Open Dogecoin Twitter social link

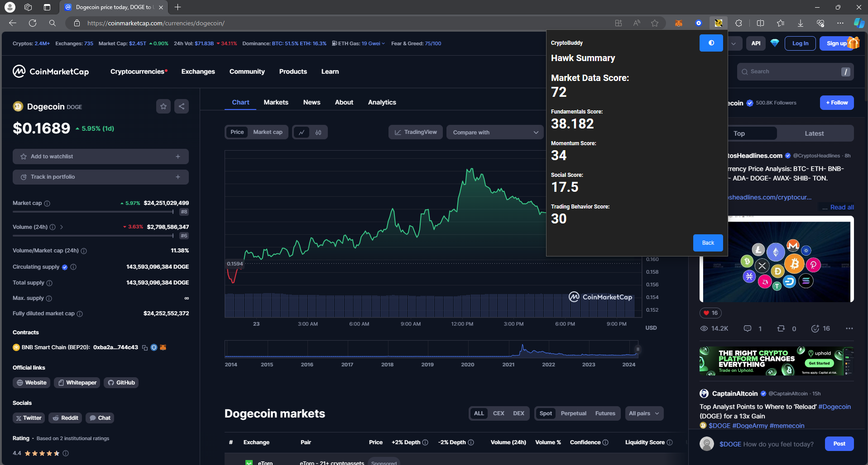pos(29,418)
